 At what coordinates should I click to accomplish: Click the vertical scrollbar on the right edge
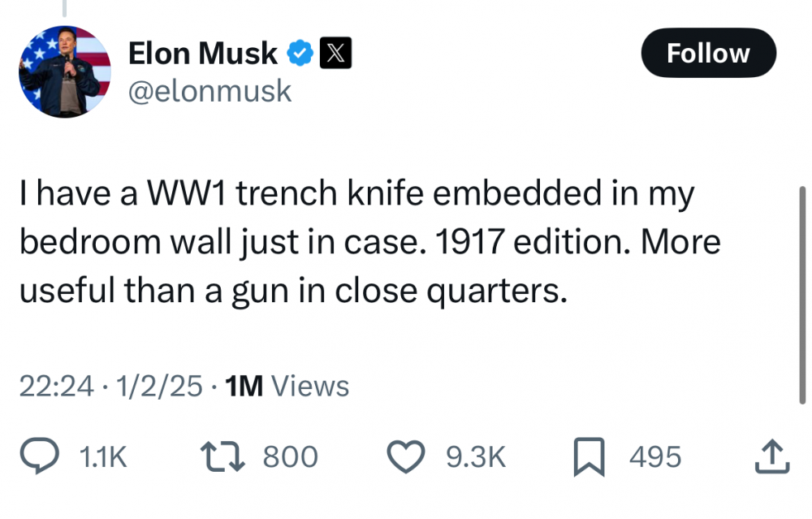[x=802, y=294]
